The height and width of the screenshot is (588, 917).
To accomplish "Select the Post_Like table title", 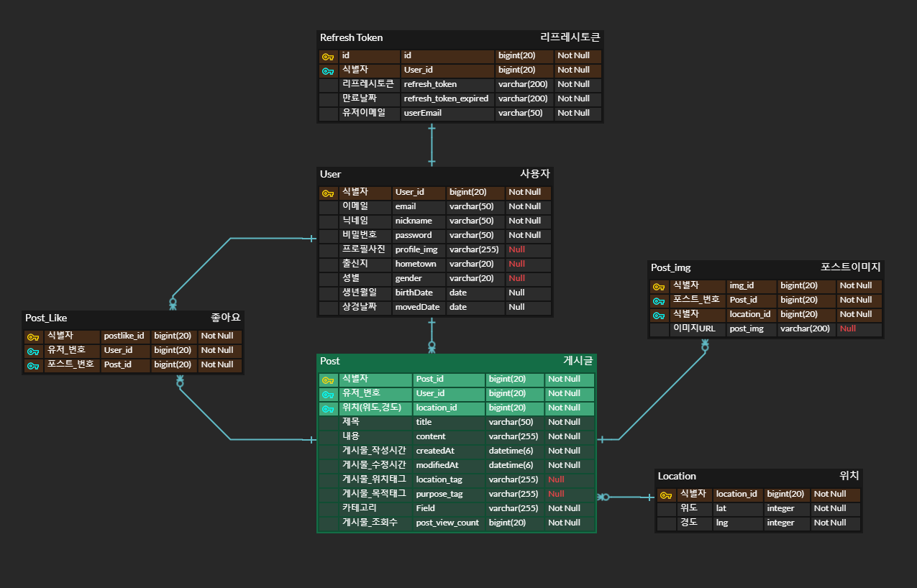I will click(x=46, y=318).
